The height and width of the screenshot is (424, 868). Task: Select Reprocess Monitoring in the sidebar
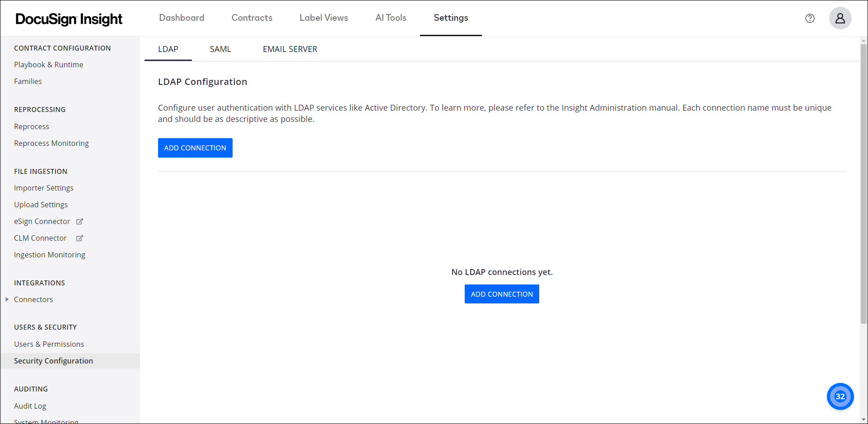[x=51, y=143]
